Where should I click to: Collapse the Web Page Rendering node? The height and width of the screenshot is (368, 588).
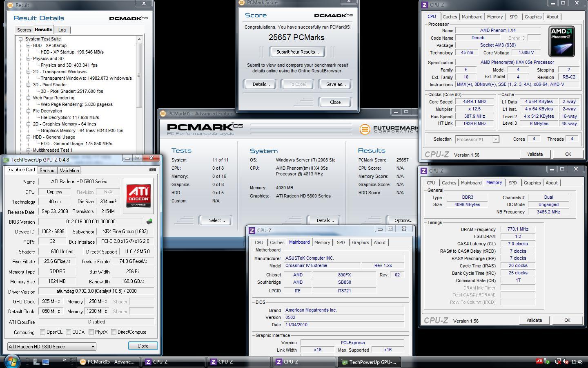coord(29,98)
